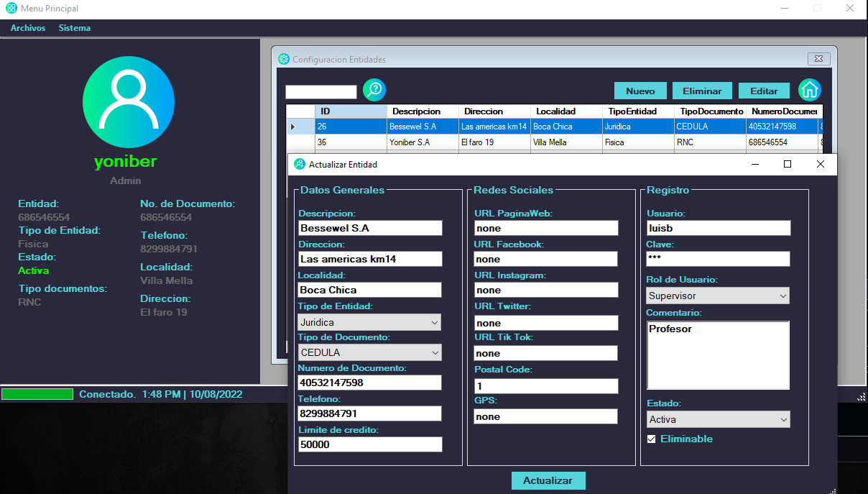Expand the Tipo de Documento dropdown
The height and width of the screenshot is (494, 868).
[x=369, y=353]
